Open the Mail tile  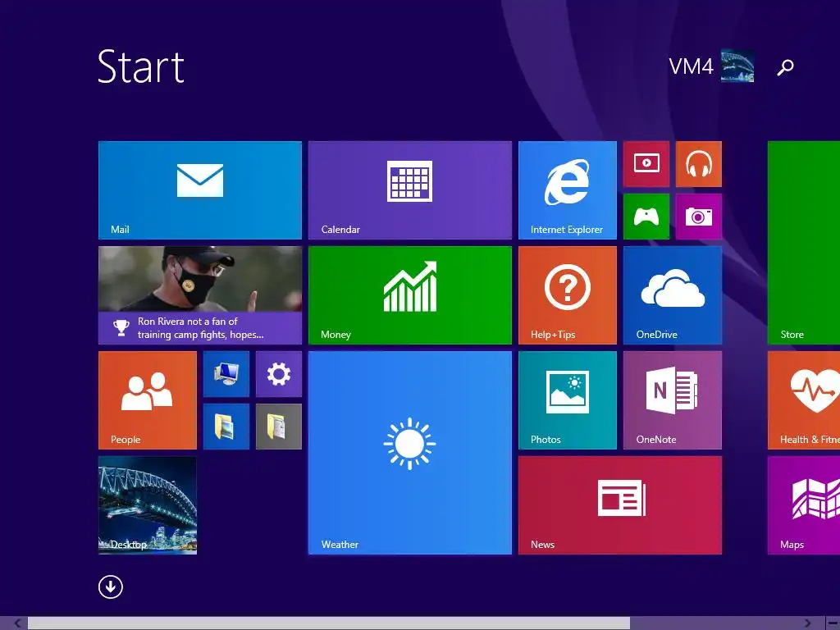200,190
